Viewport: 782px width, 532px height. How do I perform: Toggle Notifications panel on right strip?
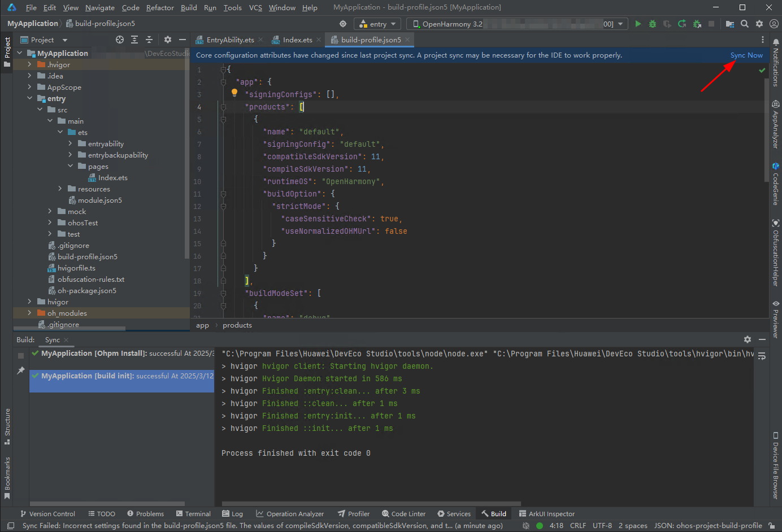tap(776, 63)
